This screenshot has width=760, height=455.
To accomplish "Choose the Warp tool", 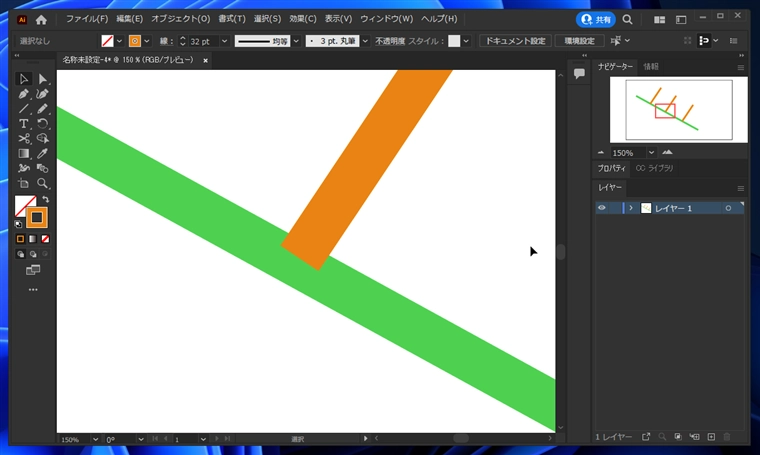I will [x=23, y=169].
